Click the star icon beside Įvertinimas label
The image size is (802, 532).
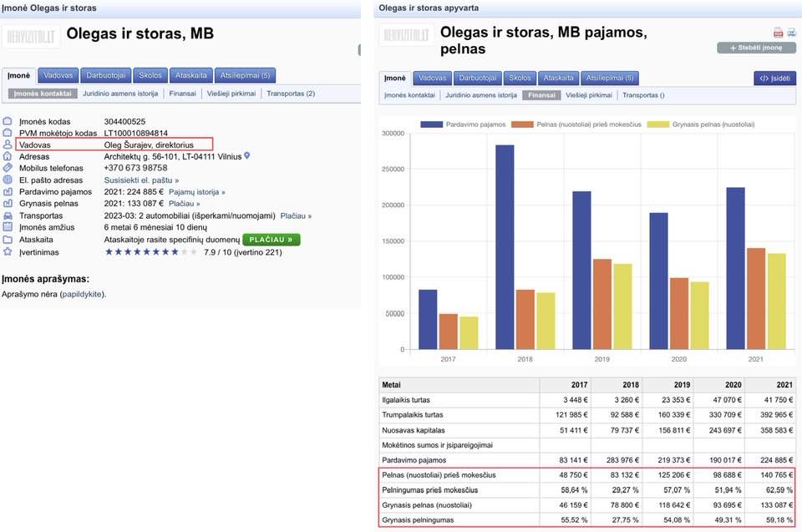8,251
